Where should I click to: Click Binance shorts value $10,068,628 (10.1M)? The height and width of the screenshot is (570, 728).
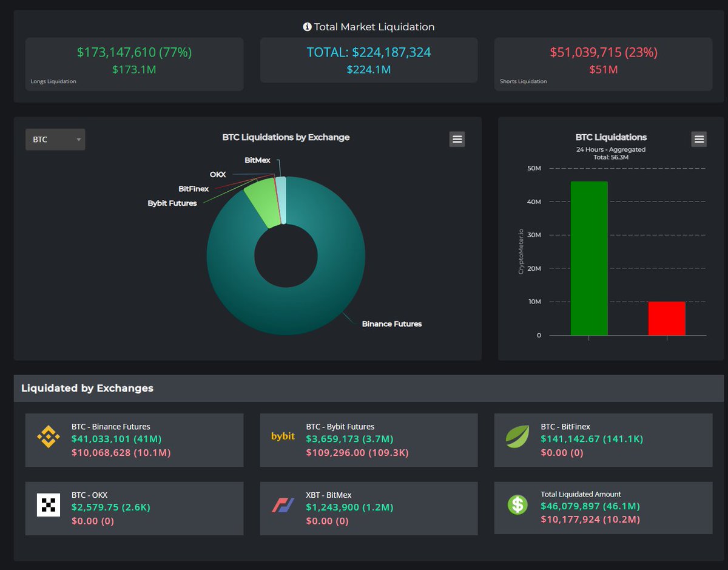(121, 453)
